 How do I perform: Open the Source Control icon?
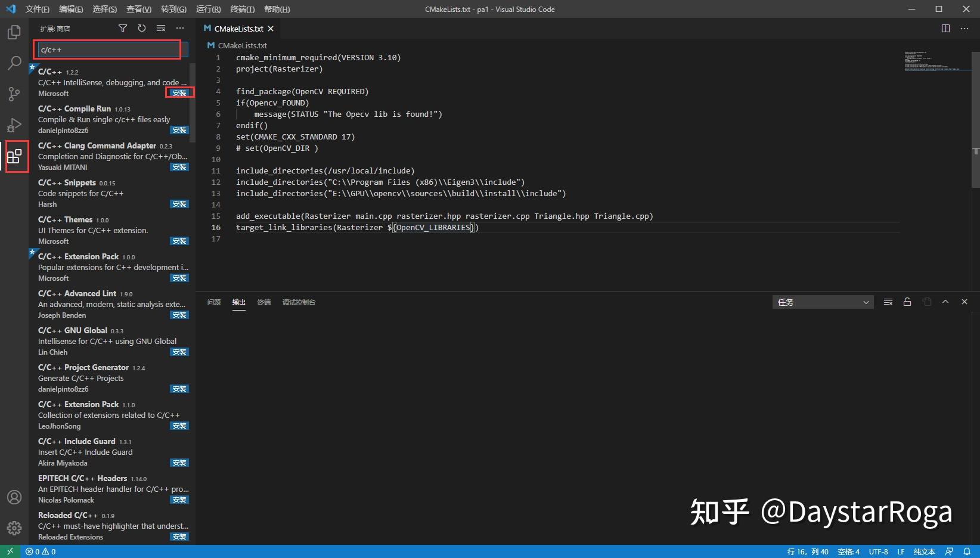(x=14, y=94)
